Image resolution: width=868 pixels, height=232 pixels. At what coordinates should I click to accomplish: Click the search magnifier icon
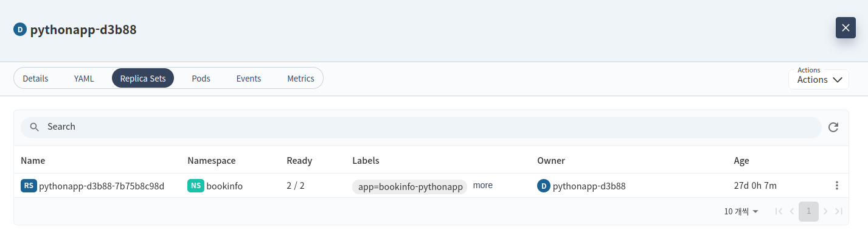(35, 127)
